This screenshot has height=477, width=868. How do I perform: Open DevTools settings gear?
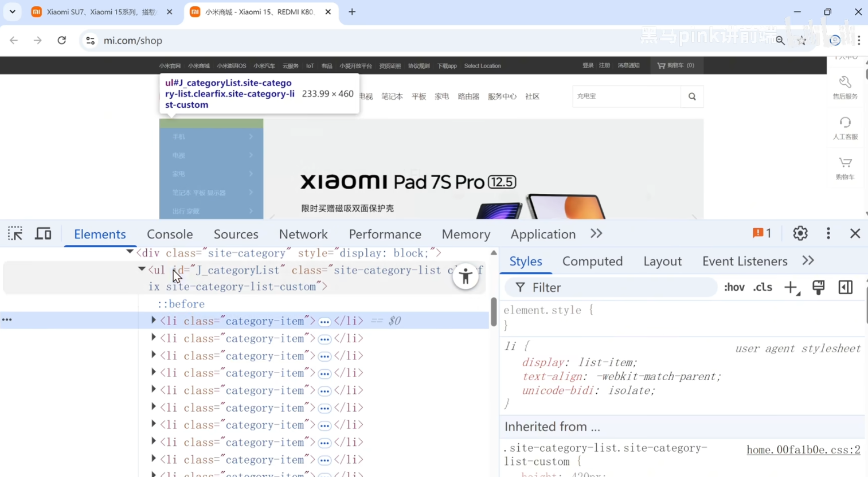(800, 233)
